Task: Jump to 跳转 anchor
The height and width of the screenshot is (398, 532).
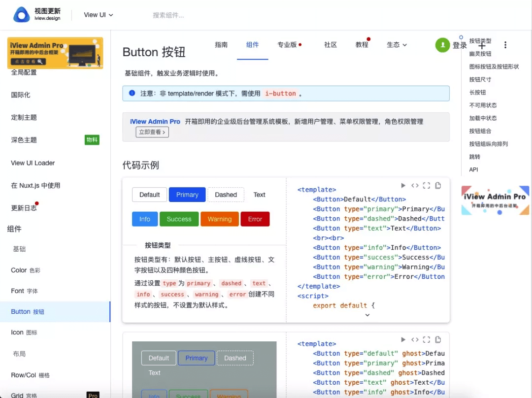Action: coord(475,157)
